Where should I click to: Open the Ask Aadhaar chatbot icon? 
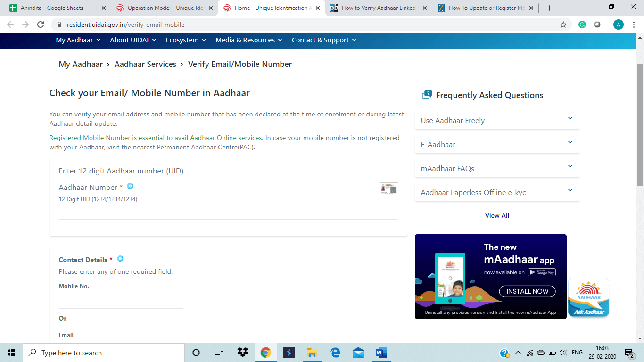coord(588,297)
